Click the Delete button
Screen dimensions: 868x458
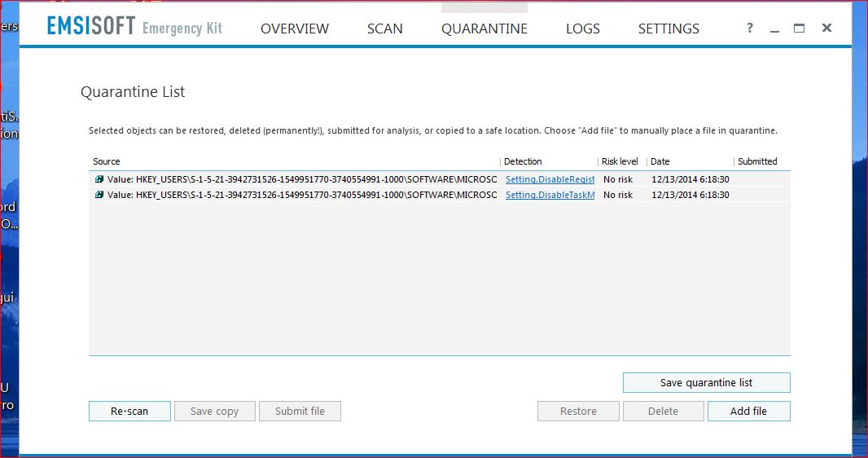pyautogui.click(x=663, y=411)
